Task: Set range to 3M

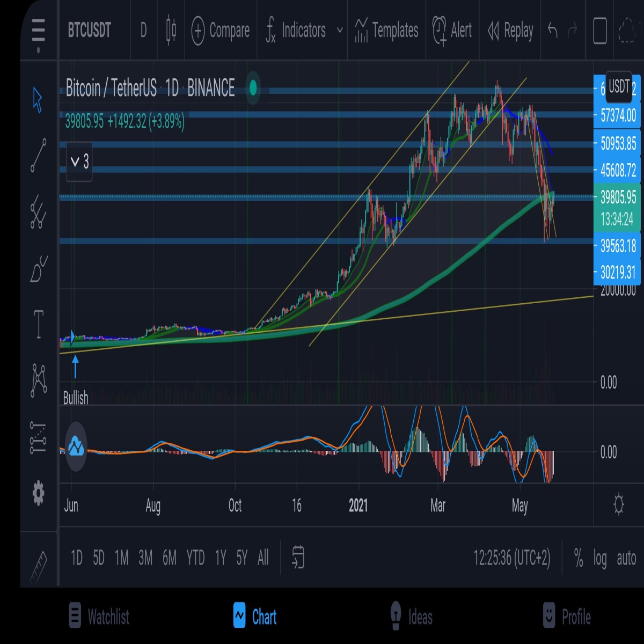Action: pos(145,558)
